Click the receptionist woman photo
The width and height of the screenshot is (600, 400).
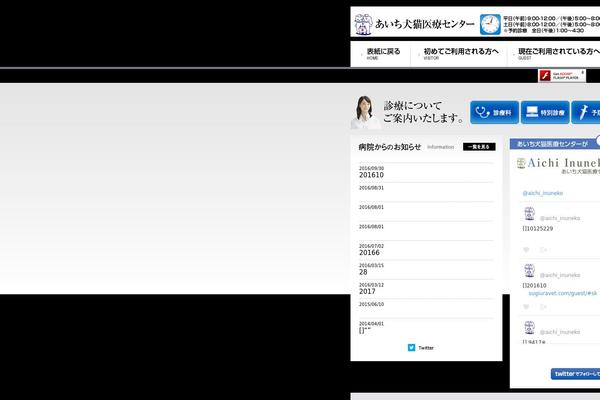[365, 112]
